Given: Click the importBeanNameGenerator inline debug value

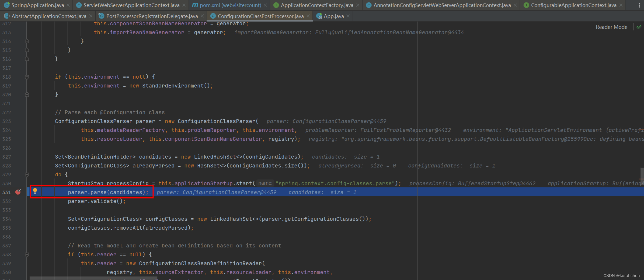Looking at the screenshot, I should (349, 32).
